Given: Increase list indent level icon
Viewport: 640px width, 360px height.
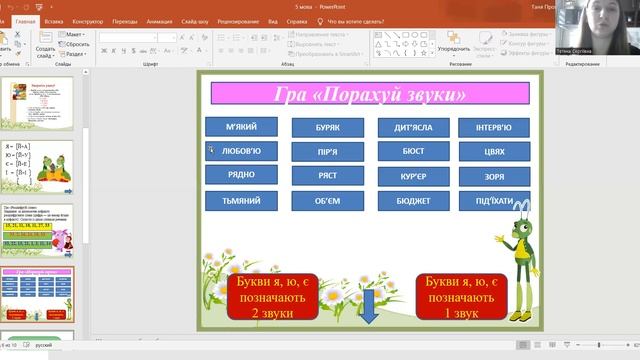Looking at the screenshot, I should pos(264,38).
